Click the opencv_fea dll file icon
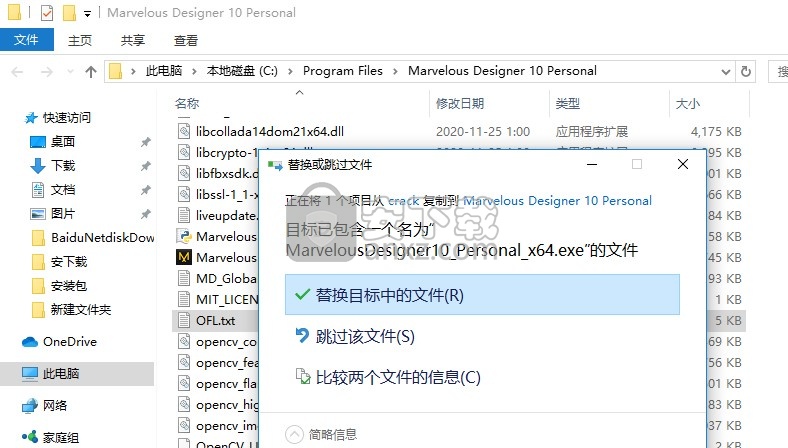The width and height of the screenshot is (788, 448). 184,363
